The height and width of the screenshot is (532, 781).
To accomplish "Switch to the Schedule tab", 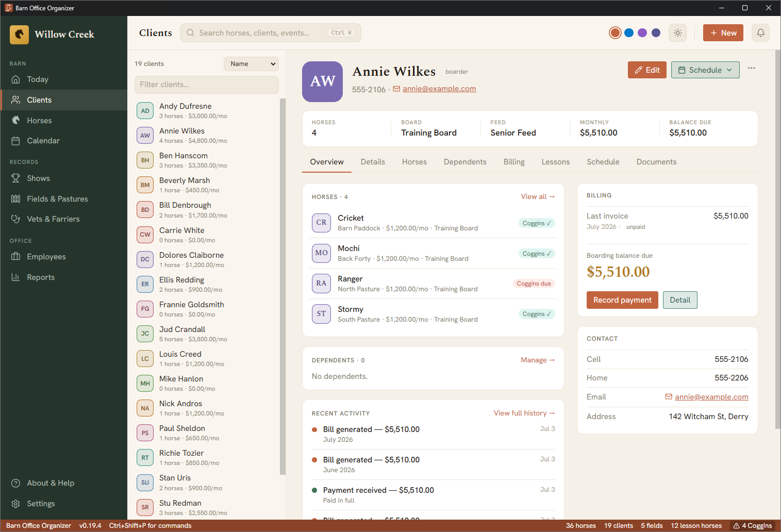I will (x=603, y=162).
